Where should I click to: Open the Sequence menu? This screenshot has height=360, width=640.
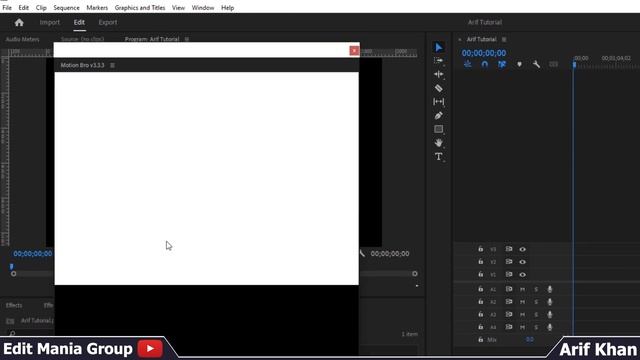tap(66, 8)
